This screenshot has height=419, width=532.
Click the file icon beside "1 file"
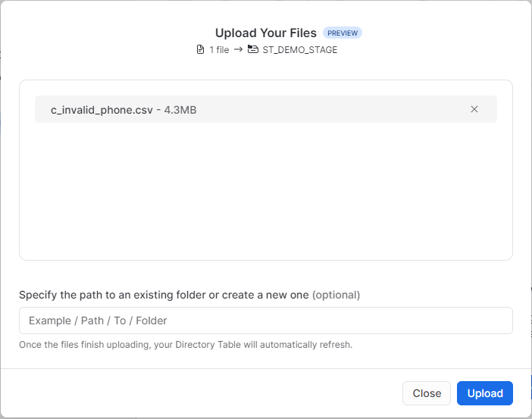[201, 50]
